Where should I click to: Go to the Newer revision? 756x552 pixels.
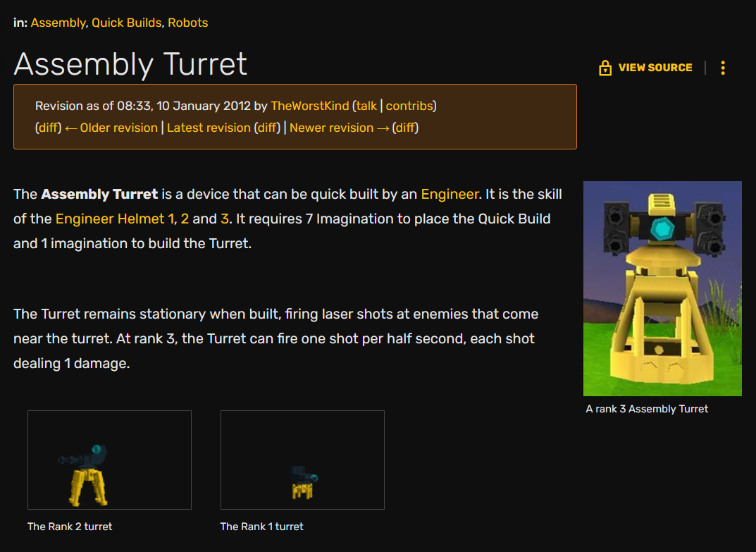pyautogui.click(x=331, y=128)
